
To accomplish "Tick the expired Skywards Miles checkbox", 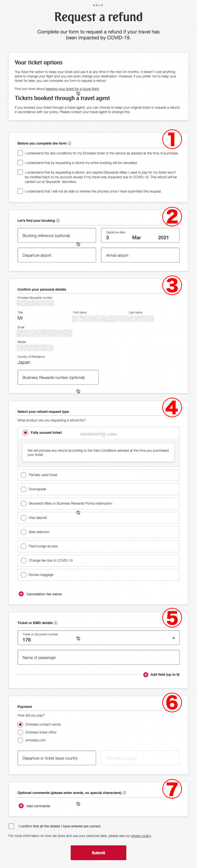I will (20, 172).
